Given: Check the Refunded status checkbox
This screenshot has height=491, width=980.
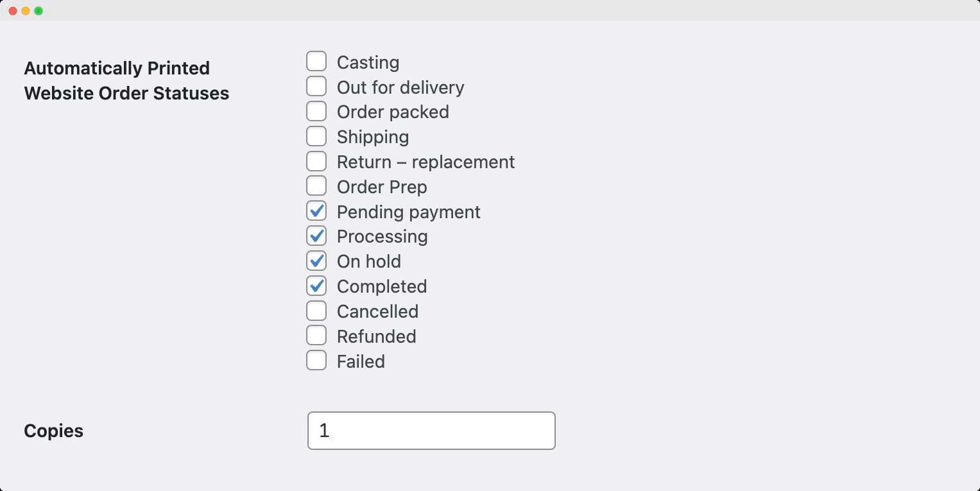Looking at the screenshot, I should tap(316, 335).
